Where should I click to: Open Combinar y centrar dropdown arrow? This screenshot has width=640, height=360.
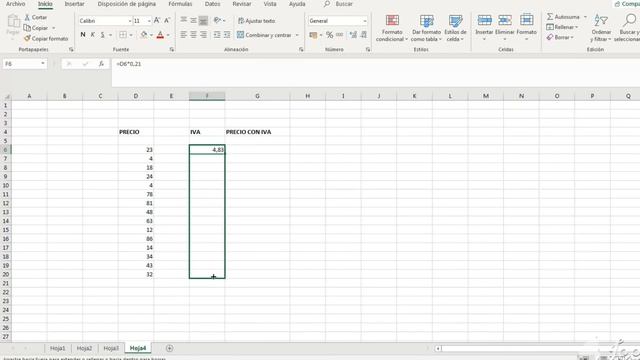(297, 35)
